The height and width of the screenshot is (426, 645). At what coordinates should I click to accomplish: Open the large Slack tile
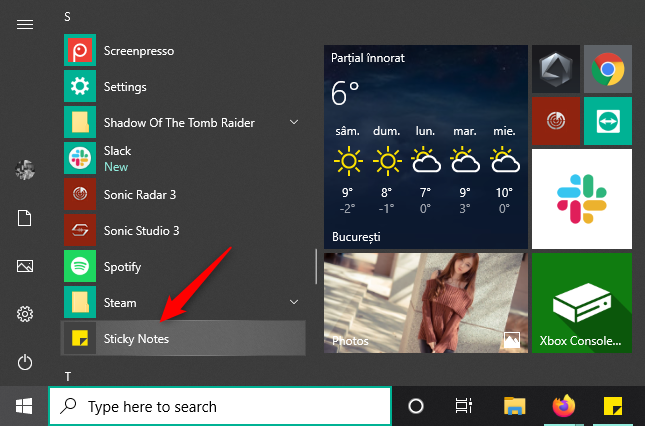581,198
